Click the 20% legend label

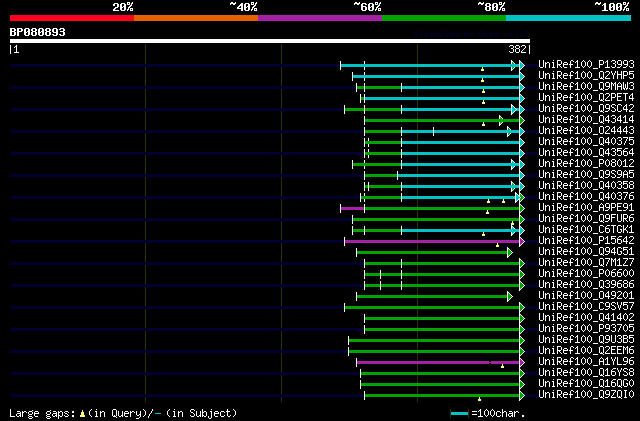point(123,7)
